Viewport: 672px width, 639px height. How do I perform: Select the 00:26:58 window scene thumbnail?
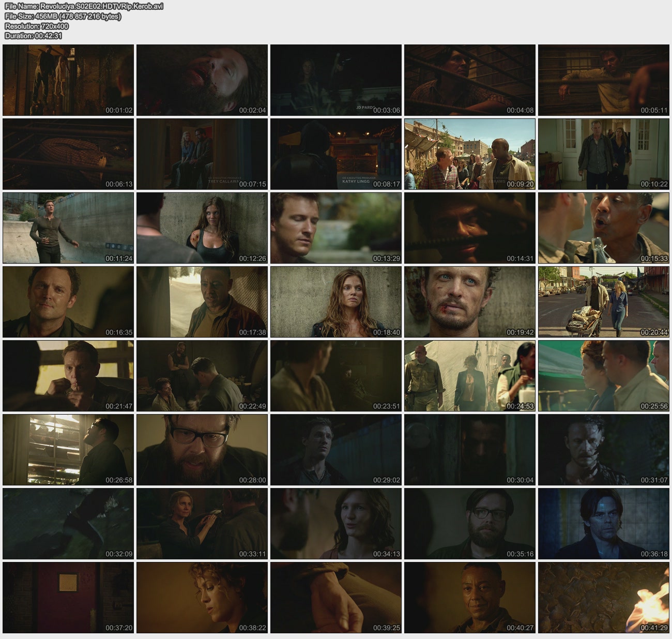68,450
